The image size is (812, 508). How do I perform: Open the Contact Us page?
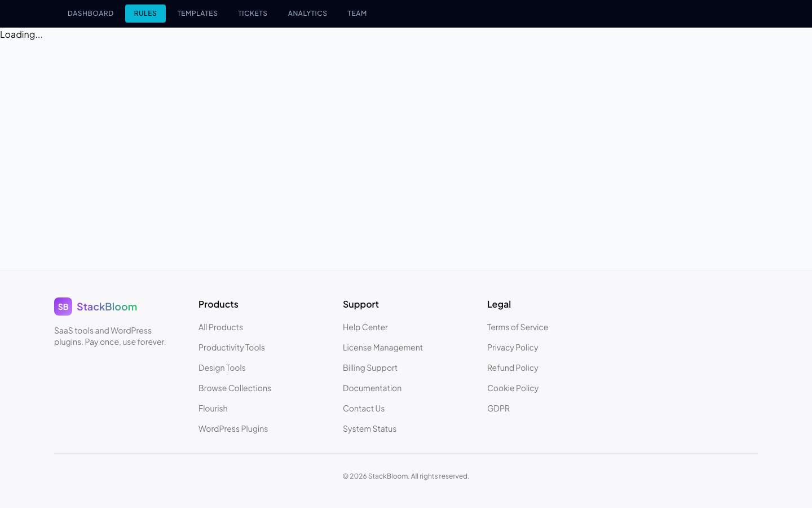[363, 408]
